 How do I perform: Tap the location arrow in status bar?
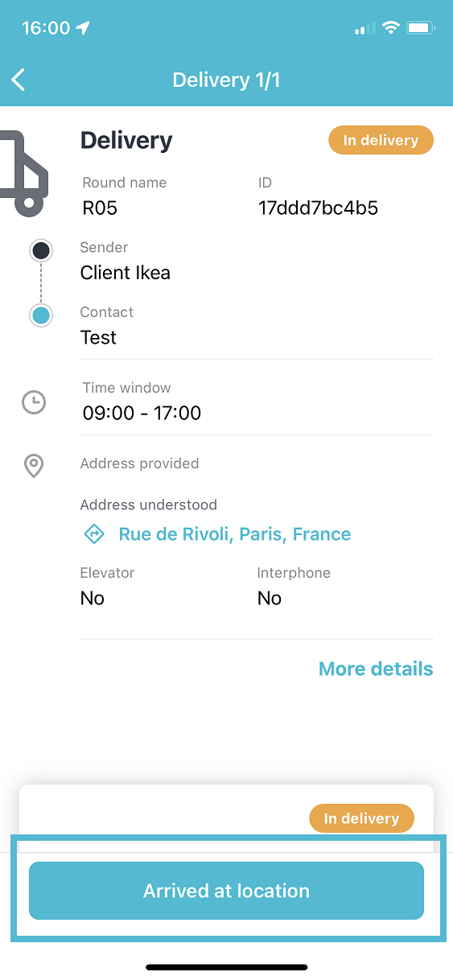click(x=82, y=28)
